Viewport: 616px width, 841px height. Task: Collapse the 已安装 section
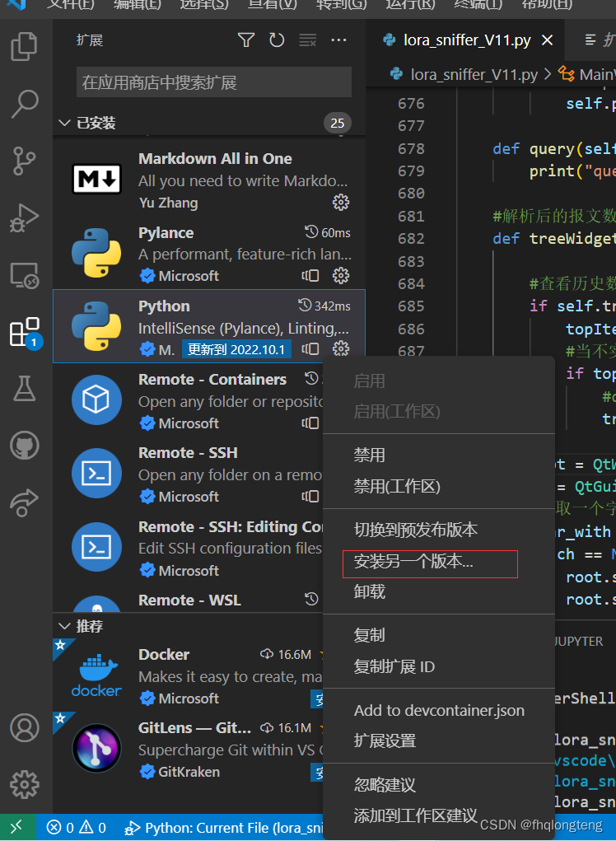pos(65,123)
